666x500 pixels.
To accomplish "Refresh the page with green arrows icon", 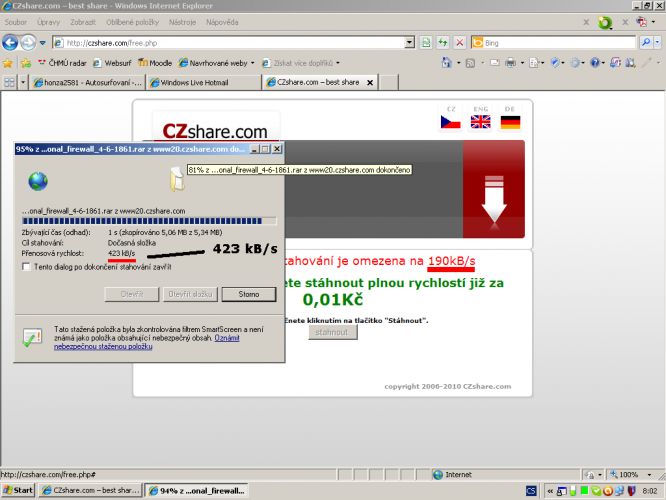I will click(x=443, y=42).
